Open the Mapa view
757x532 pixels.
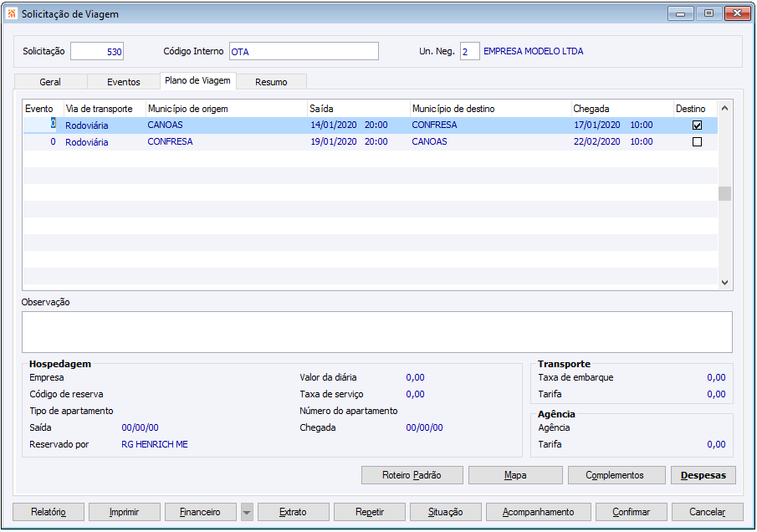(515, 475)
